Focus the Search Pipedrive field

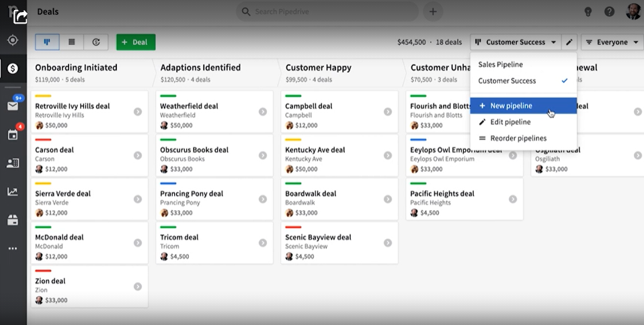point(327,11)
